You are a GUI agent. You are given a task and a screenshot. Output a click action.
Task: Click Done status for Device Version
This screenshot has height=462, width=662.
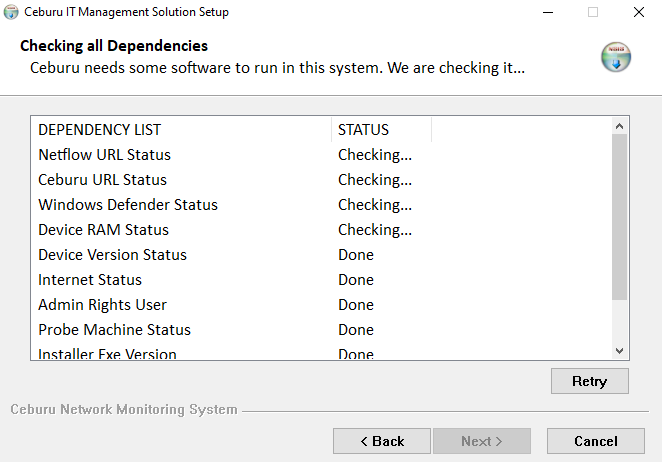click(356, 255)
